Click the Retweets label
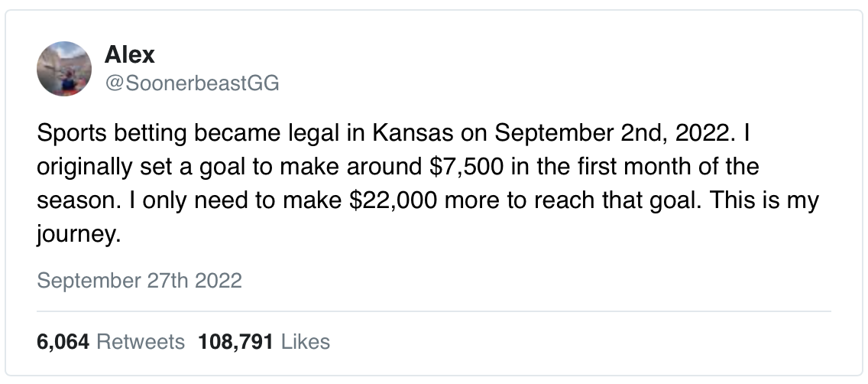The height and width of the screenshot is (384, 868). tap(141, 341)
